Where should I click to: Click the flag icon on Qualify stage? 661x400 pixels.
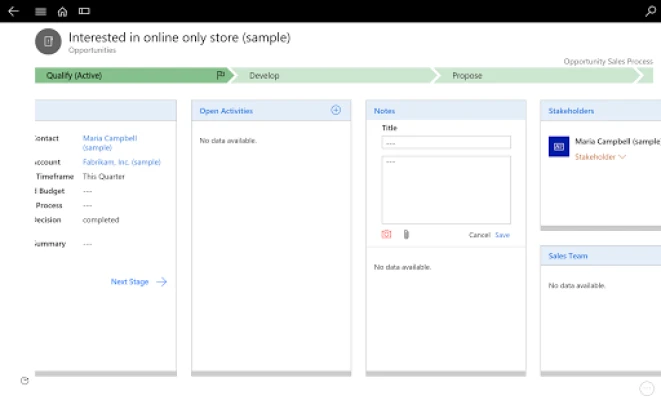pyautogui.click(x=220, y=75)
